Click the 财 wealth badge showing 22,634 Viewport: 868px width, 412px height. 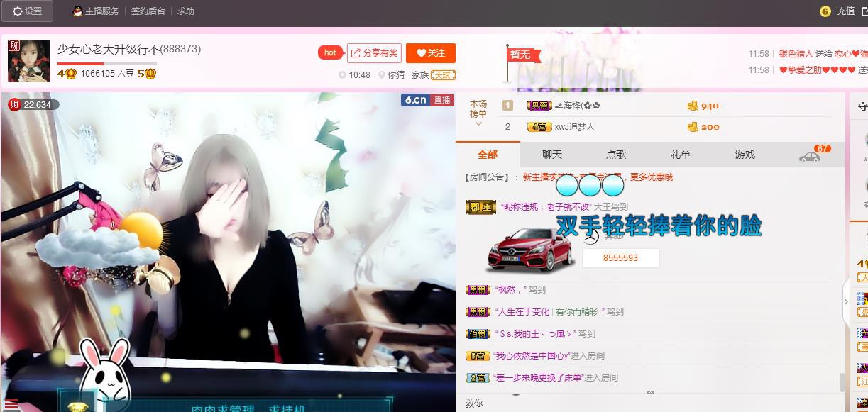click(x=33, y=104)
